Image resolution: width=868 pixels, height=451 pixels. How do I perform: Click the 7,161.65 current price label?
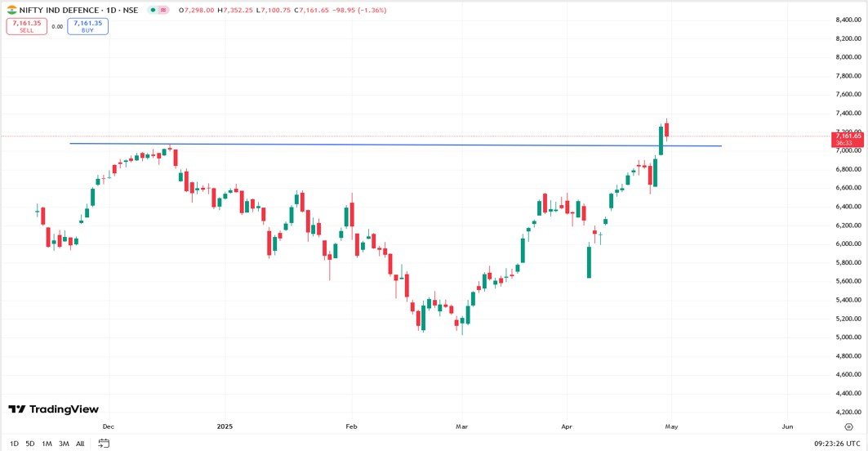tap(848, 139)
